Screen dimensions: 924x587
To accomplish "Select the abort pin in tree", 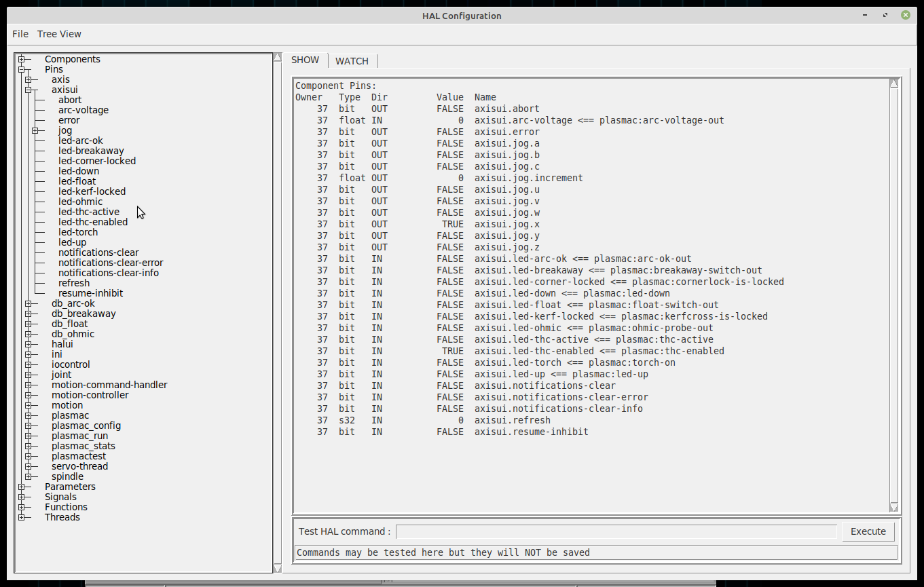I will (x=70, y=100).
